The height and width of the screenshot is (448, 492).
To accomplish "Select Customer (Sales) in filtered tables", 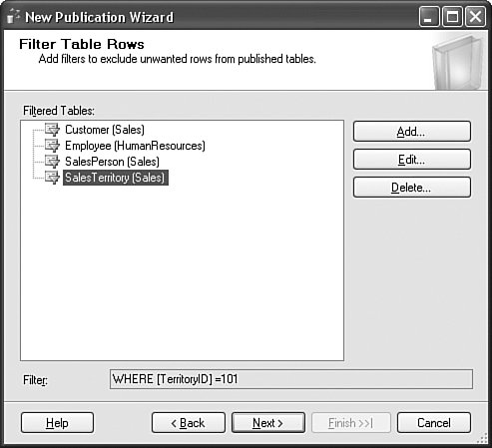I will [x=105, y=130].
